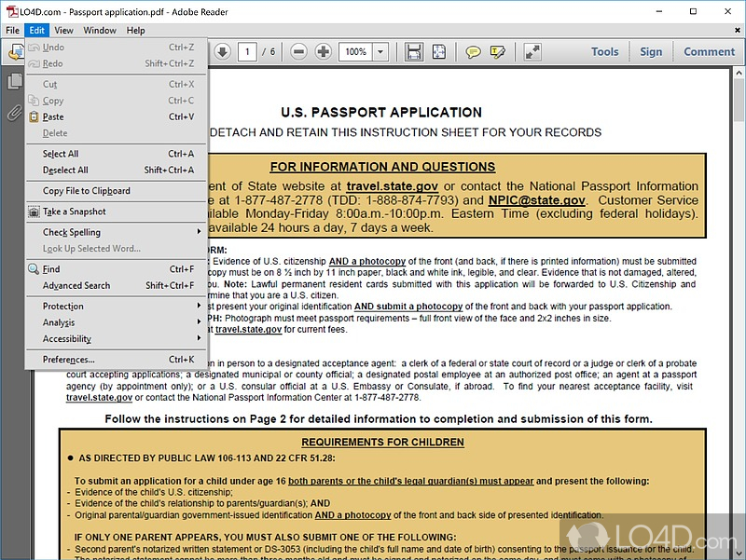Open the Tools pane
This screenshot has height=560, width=746.
(x=604, y=51)
